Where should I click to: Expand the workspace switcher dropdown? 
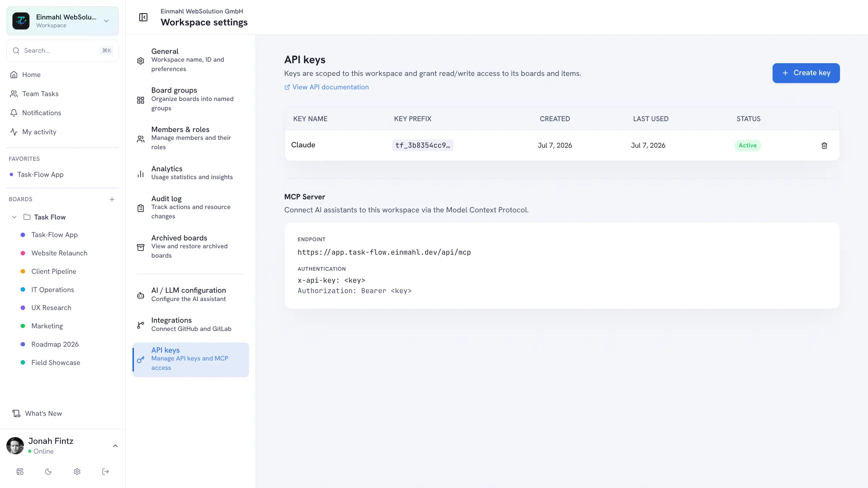106,21
